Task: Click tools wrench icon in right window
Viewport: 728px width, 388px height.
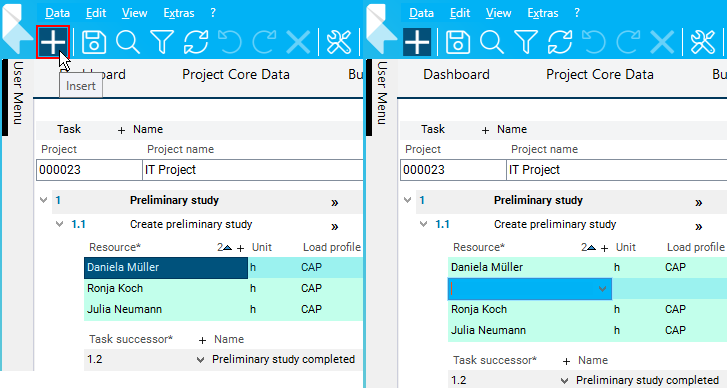Action: click(703, 42)
